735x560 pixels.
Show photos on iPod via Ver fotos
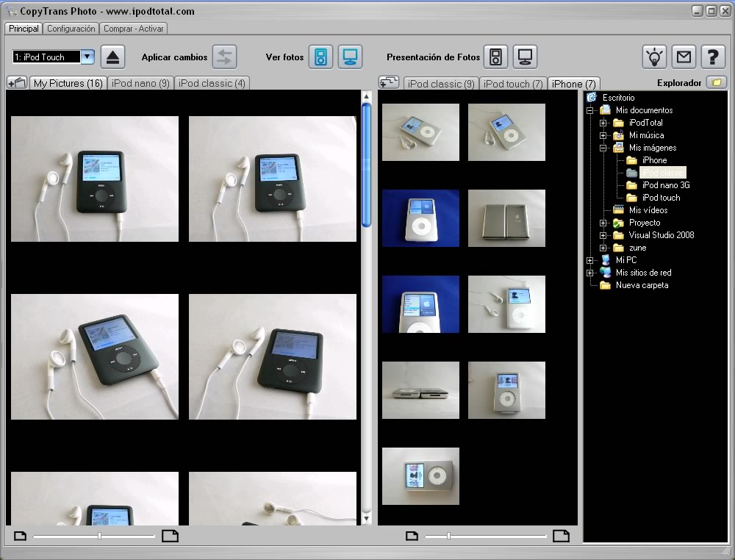(320, 57)
